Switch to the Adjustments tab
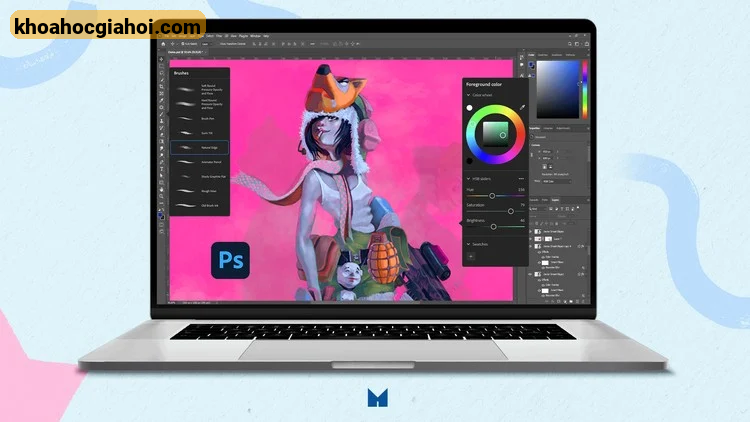This screenshot has height=422, width=750. pos(563,128)
